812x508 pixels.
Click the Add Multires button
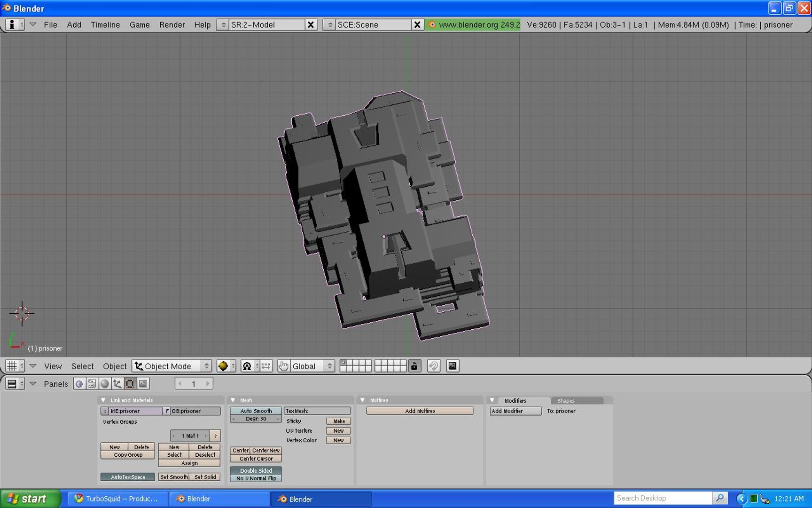coord(420,411)
